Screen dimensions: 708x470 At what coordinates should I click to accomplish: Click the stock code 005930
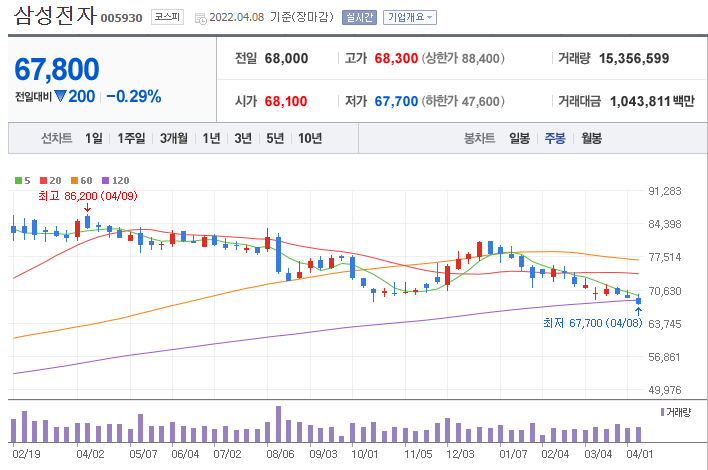(121, 18)
